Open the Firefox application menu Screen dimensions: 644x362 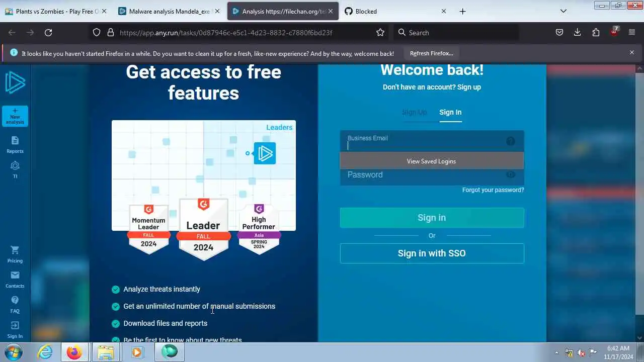[632, 32]
